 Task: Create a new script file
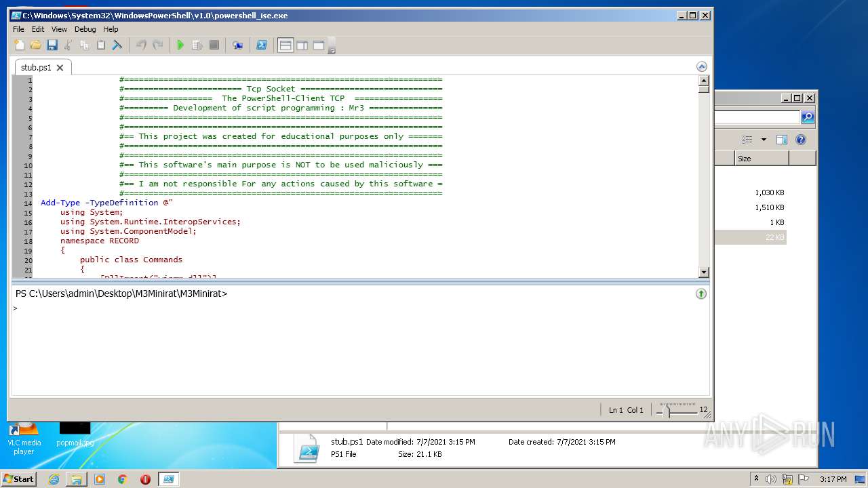pyautogui.click(x=19, y=45)
